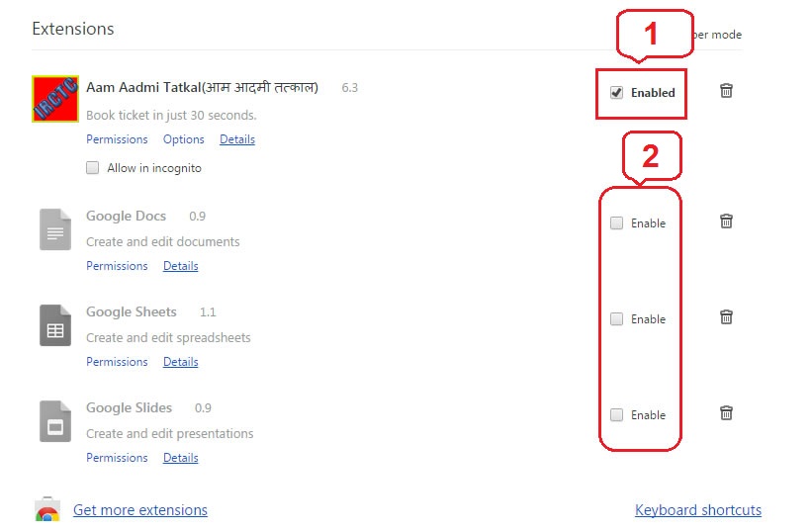Remove Google Sheets via trash icon

coord(726,317)
